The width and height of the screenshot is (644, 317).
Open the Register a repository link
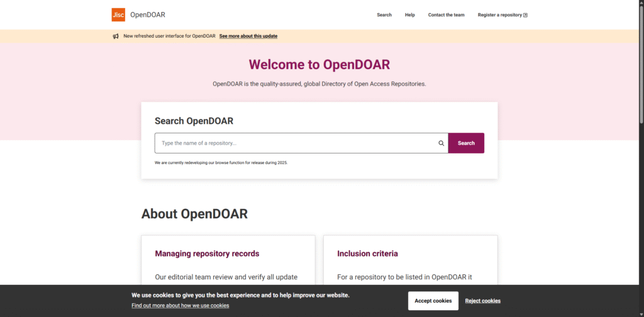[x=499, y=15]
